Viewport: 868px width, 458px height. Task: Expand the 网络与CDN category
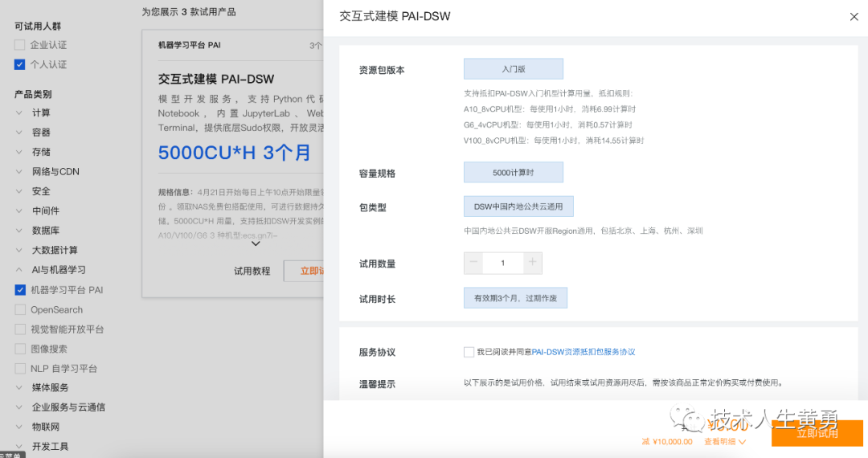pyautogui.click(x=18, y=171)
